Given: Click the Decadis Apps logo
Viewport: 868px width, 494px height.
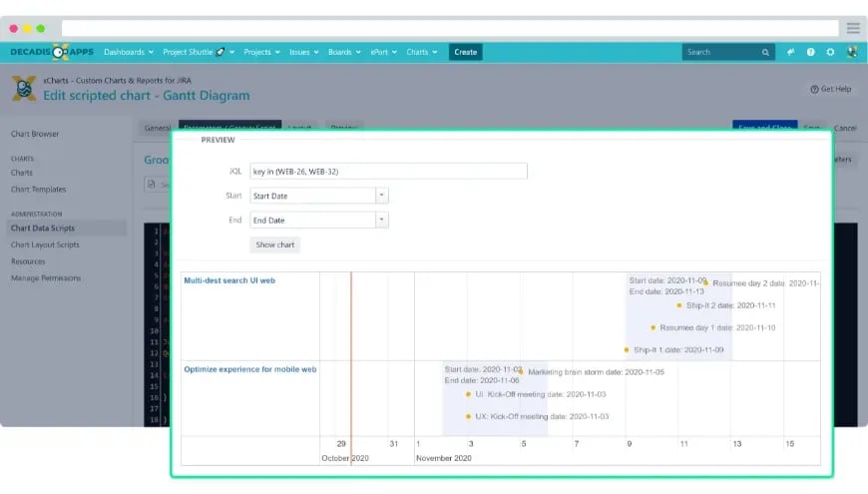Looking at the screenshot, I should [x=52, y=52].
